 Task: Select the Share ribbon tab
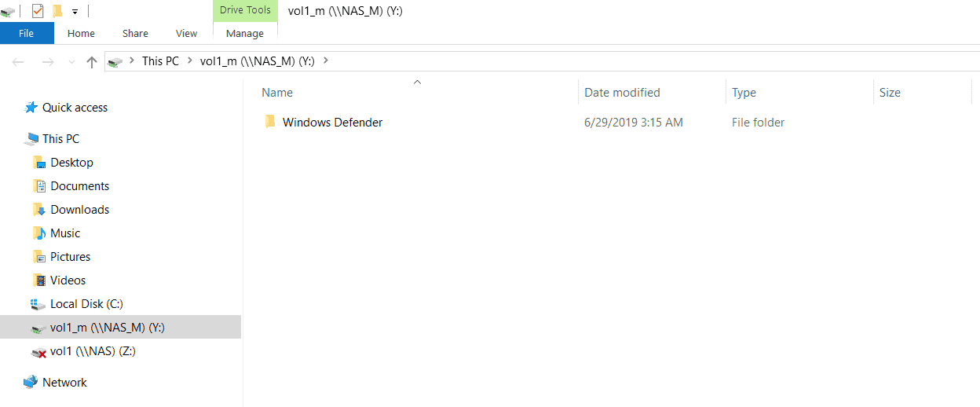tap(135, 33)
